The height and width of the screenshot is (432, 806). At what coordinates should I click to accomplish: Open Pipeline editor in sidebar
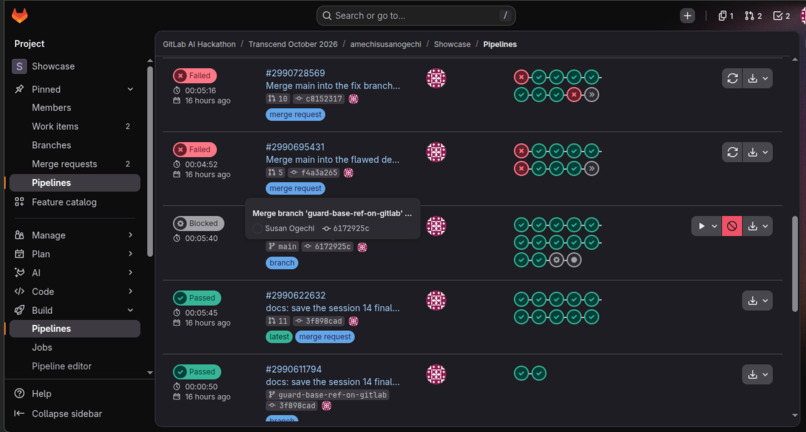75,366
